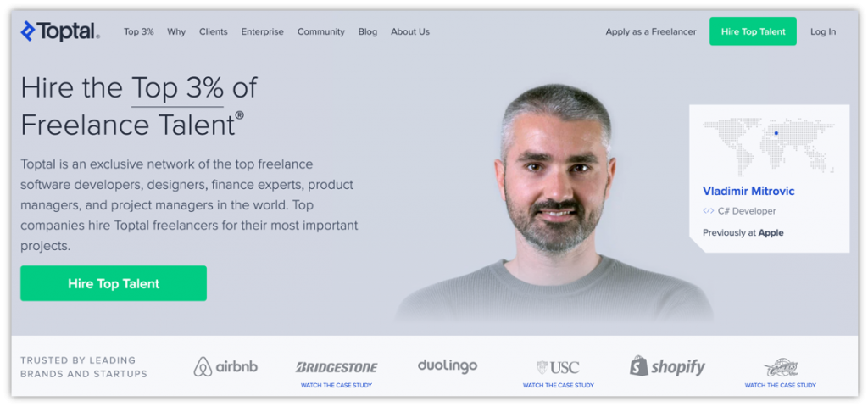Click the world map in the profile card
The image size is (868, 407).
coord(768,146)
